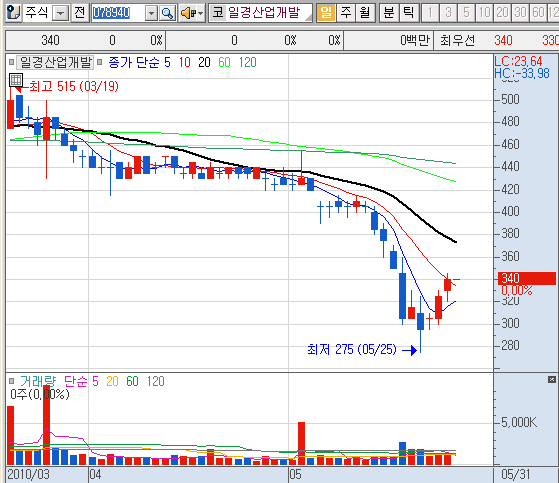The image size is (559, 483).
Task: Toggle the 거래량 volume indicator marker
Action: (x=11, y=381)
